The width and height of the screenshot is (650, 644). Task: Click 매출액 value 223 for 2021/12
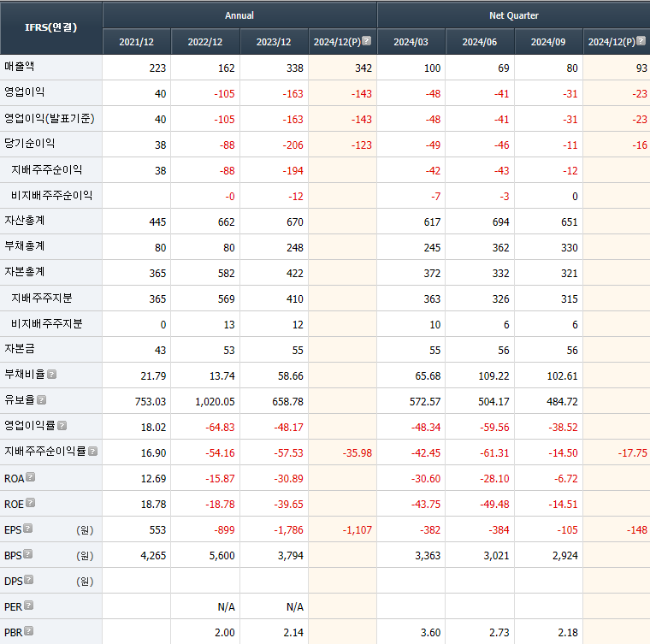(x=157, y=68)
